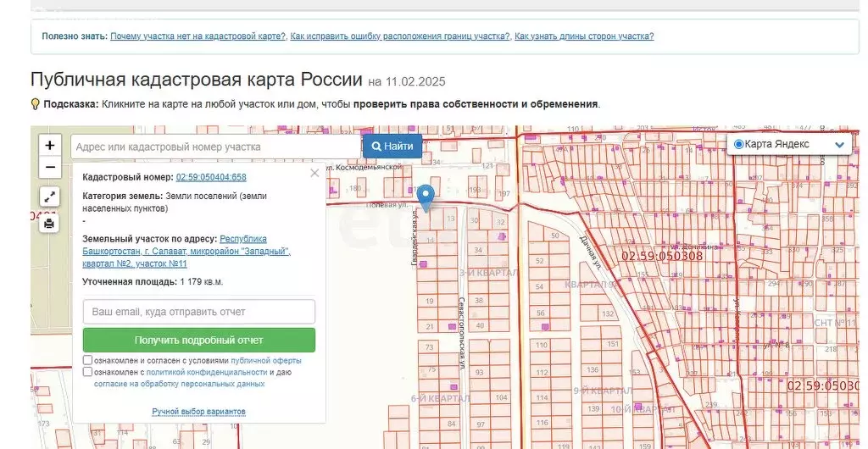
Task: Click the blue location pin marker
Action: [x=426, y=199]
